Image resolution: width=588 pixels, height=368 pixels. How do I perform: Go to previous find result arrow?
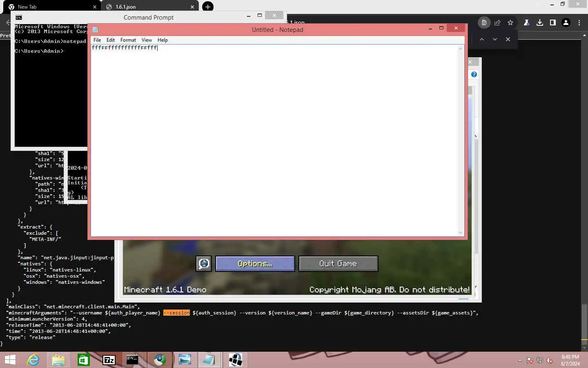click(x=482, y=39)
